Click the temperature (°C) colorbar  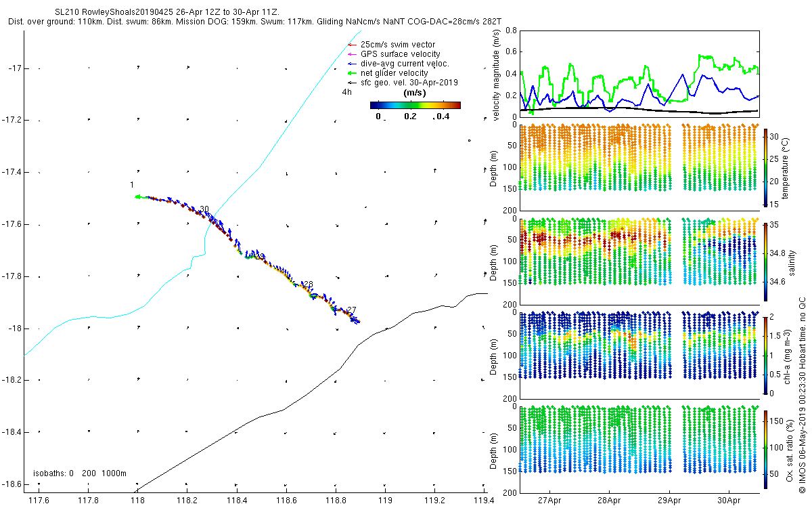[x=765, y=167]
